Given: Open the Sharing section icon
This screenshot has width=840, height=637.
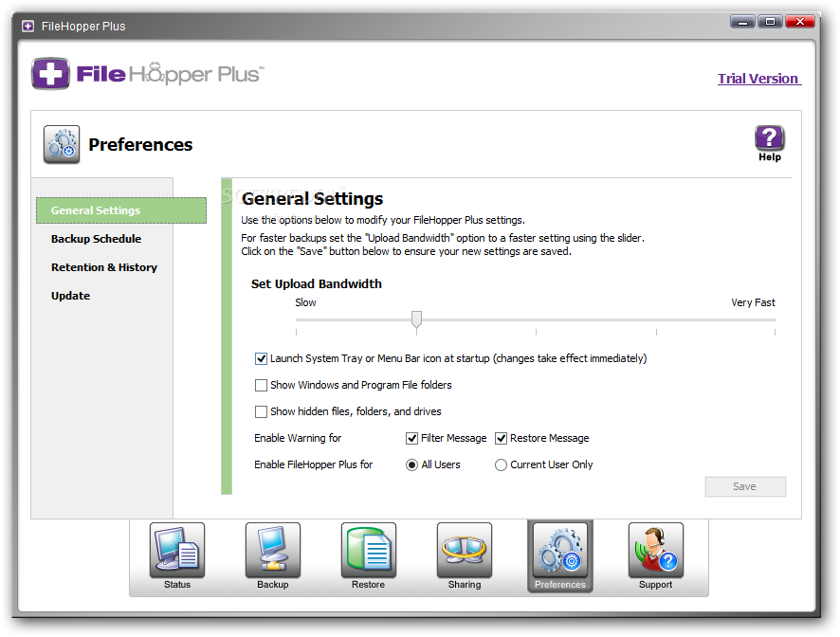Looking at the screenshot, I should pos(465,550).
